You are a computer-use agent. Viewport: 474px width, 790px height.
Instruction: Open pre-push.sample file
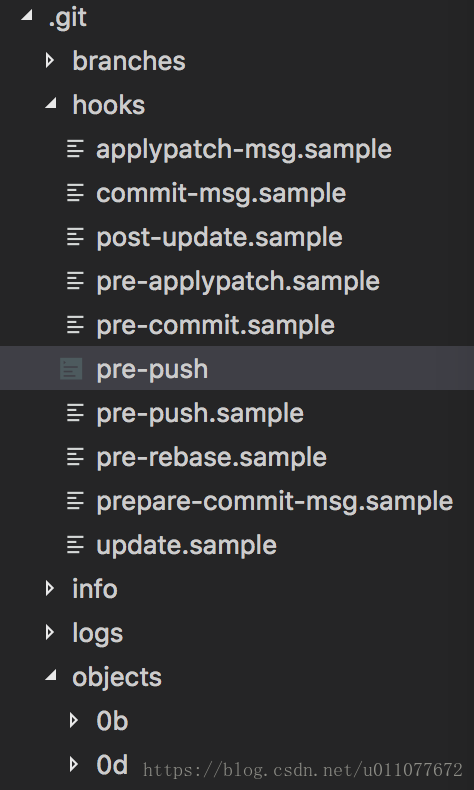coord(199,414)
